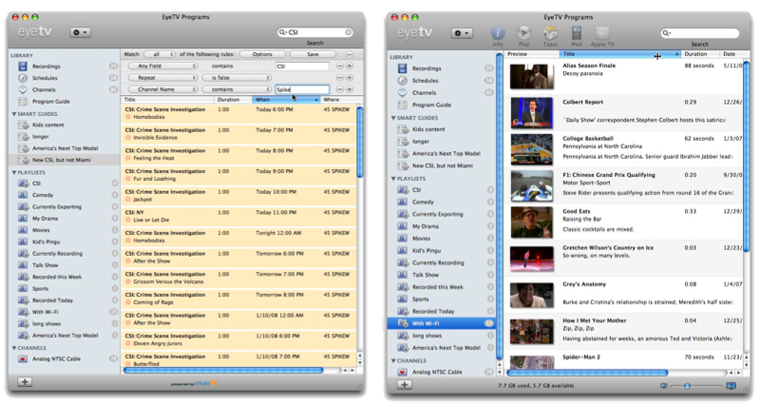Select 'With Wi-Fi' playlist in right window

441,323
